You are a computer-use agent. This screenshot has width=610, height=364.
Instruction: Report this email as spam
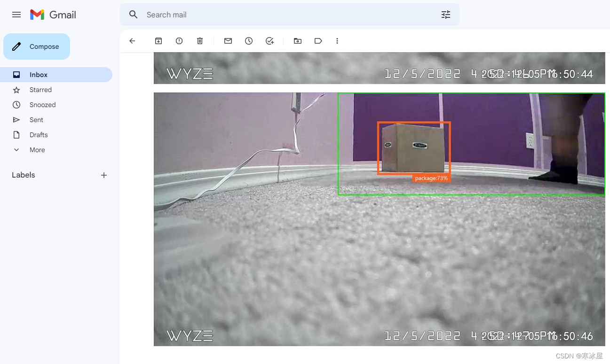click(x=179, y=41)
